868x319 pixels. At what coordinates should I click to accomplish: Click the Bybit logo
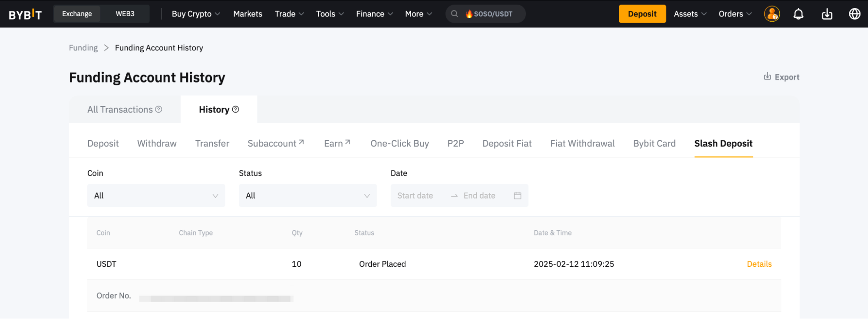(x=25, y=14)
